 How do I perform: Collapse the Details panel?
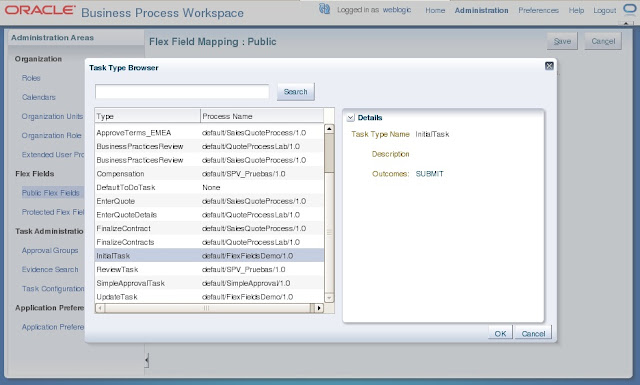(x=351, y=118)
